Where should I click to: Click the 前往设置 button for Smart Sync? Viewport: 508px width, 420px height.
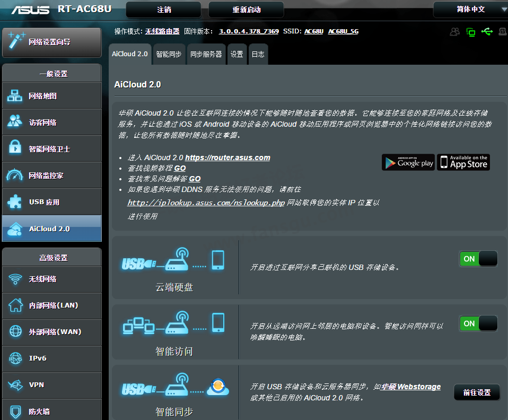coord(477,392)
